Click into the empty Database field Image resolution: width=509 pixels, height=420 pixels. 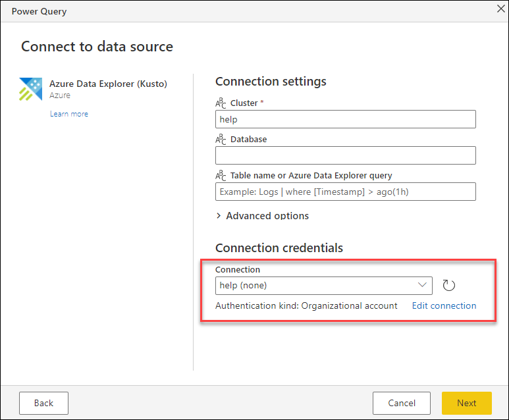click(x=345, y=155)
